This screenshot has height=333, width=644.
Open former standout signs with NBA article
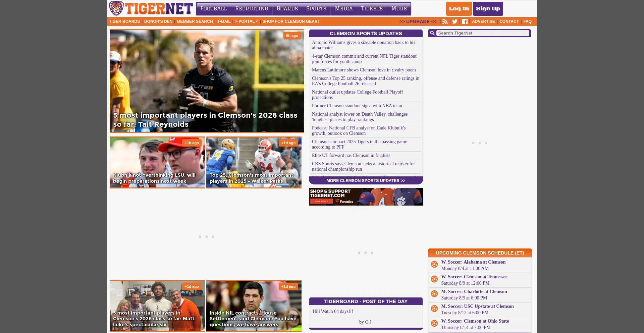[x=357, y=106]
